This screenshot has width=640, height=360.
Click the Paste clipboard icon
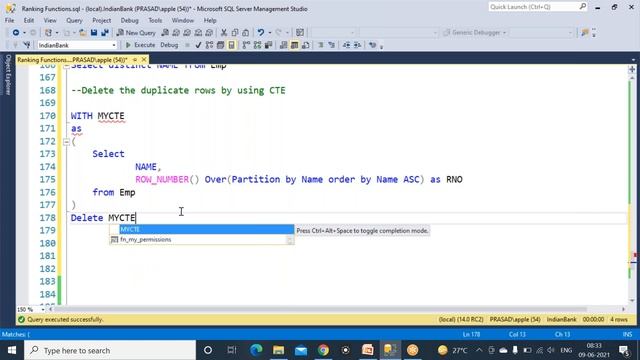(x=246, y=33)
